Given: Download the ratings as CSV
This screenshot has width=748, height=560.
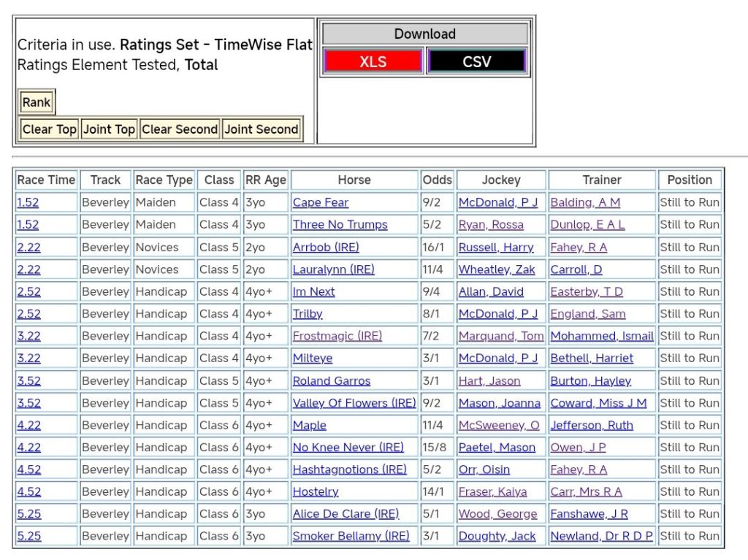Looking at the screenshot, I should 476,61.
